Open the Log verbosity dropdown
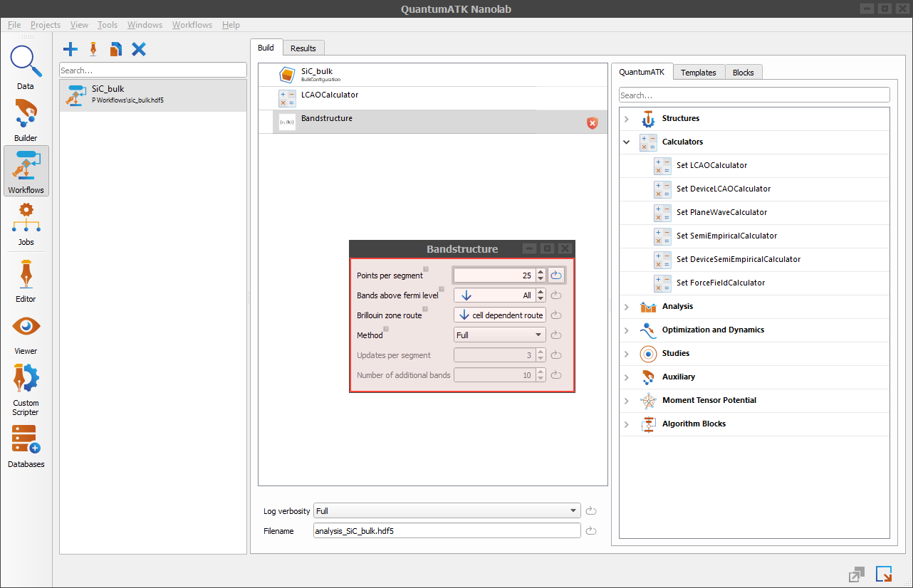The image size is (913, 588). 447,511
